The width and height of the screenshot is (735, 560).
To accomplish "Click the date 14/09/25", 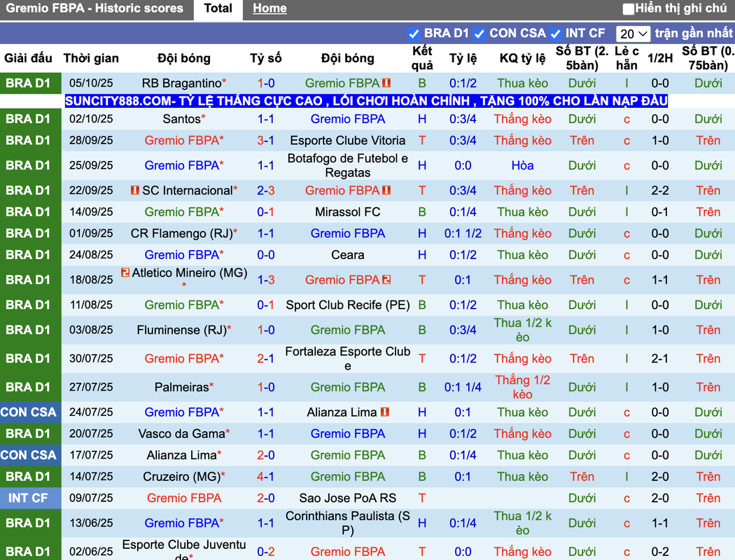I will pyautogui.click(x=91, y=212).
